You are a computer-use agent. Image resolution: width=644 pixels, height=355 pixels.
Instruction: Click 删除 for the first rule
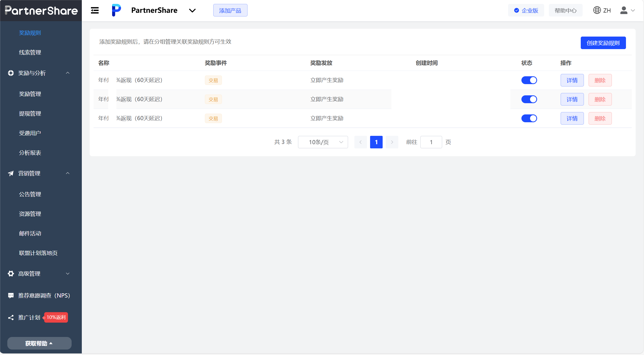(600, 80)
